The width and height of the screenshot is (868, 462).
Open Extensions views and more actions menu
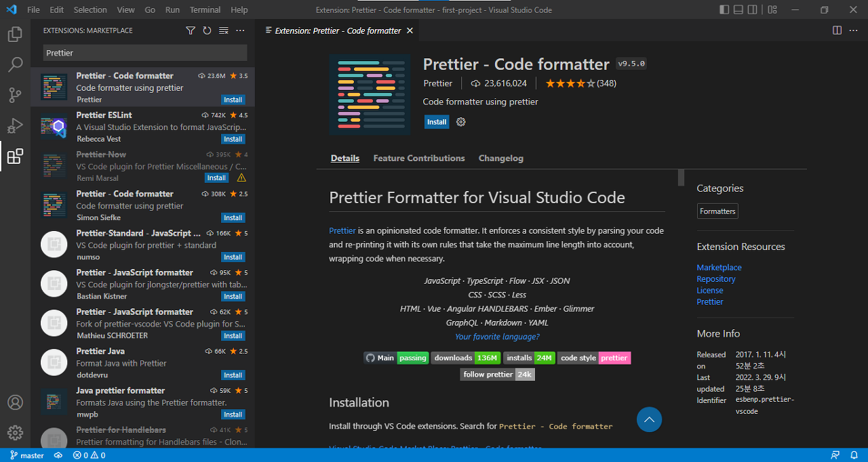240,30
